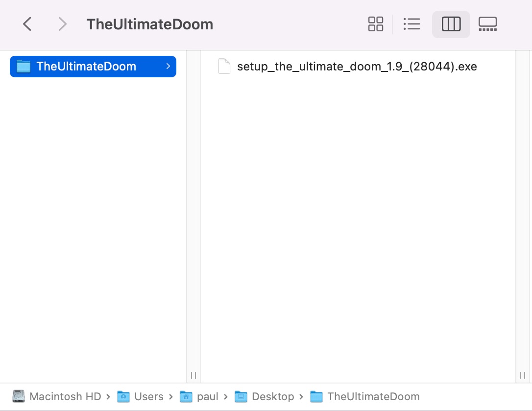Open Users in the path bar

click(x=148, y=396)
